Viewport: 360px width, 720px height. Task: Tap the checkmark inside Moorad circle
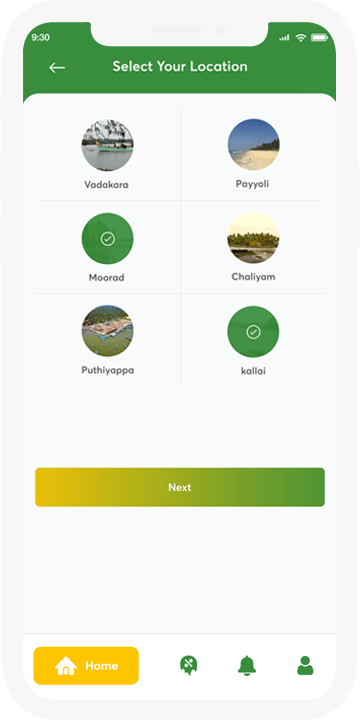(x=107, y=239)
